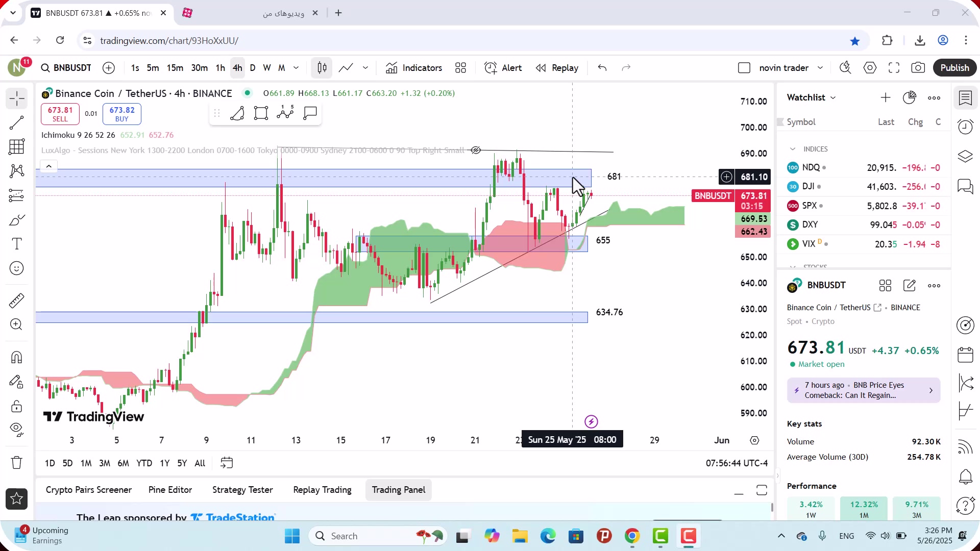
Task: Open the Gann and Fibonacci tools
Action: (16, 147)
